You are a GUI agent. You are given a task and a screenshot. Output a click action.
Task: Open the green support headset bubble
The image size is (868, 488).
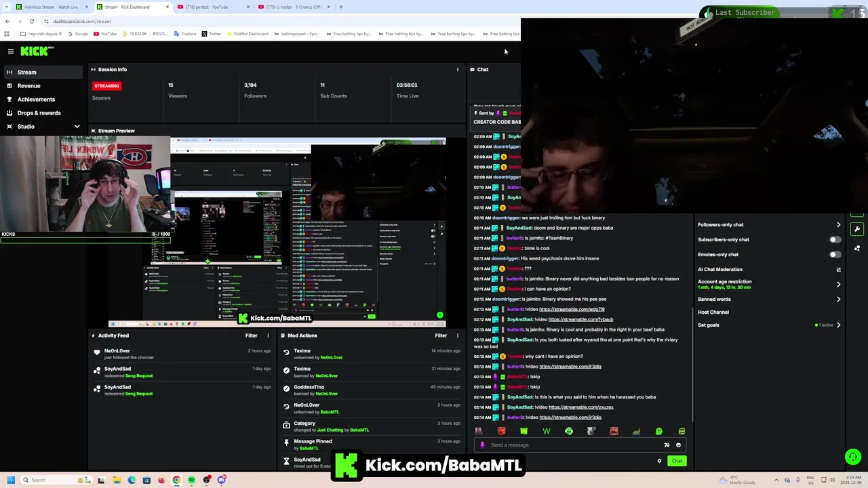853,457
